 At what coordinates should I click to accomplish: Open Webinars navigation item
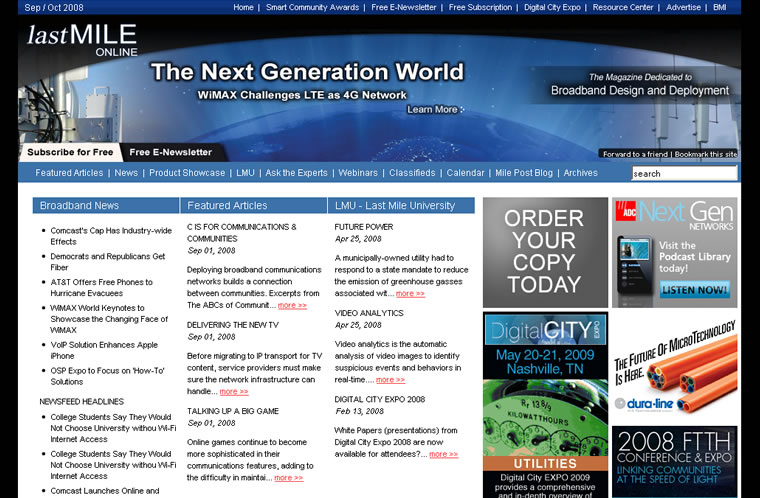tap(358, 173)
